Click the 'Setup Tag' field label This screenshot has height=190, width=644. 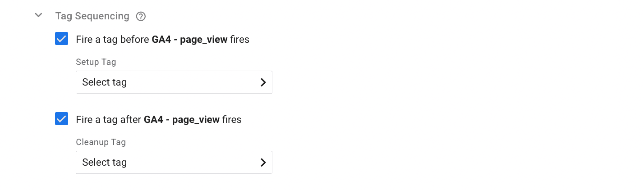click(x=96, y=62)
